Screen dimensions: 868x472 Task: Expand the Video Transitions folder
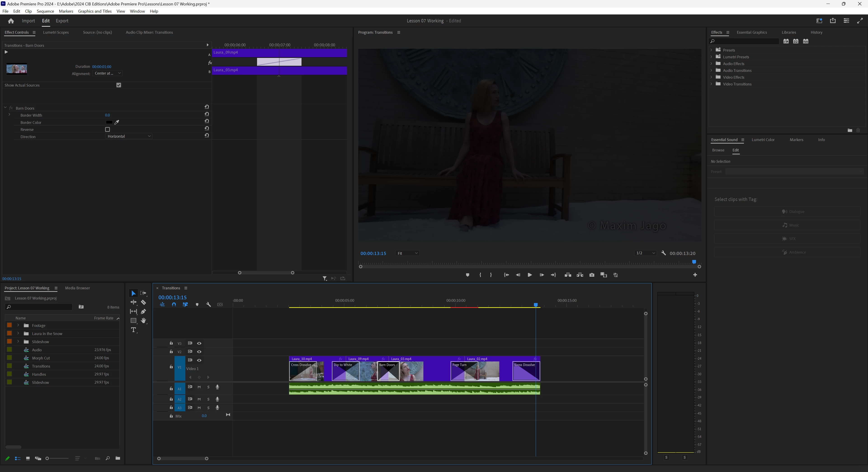[x=711, y=84]
